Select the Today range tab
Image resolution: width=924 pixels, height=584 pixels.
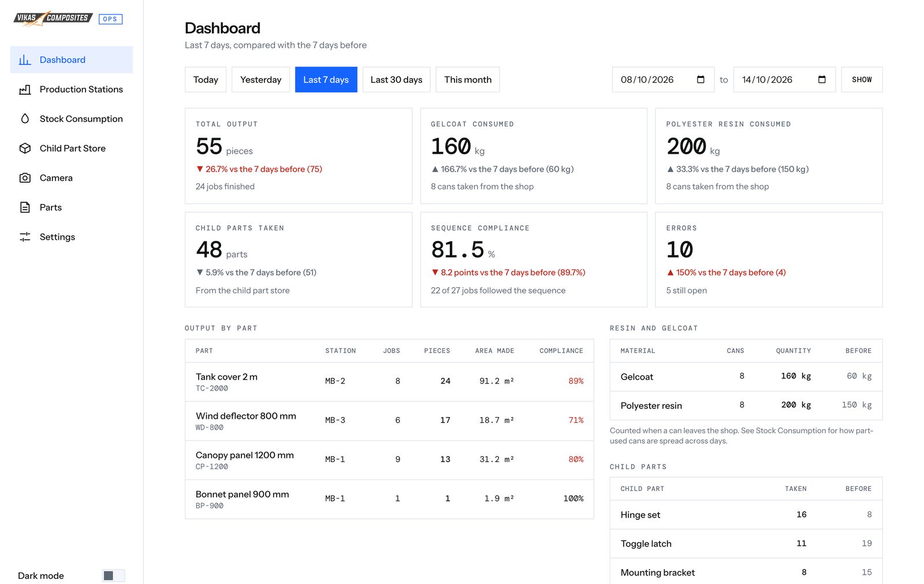click(x=206, y=80)
